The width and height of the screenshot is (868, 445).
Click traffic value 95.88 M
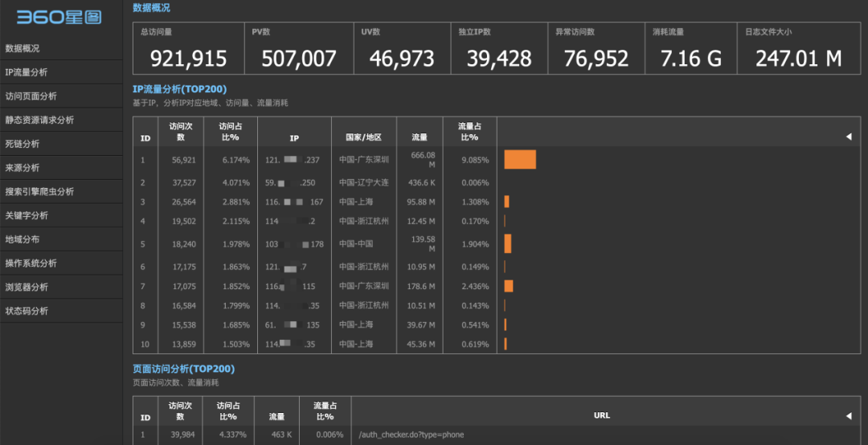(420, 202)
